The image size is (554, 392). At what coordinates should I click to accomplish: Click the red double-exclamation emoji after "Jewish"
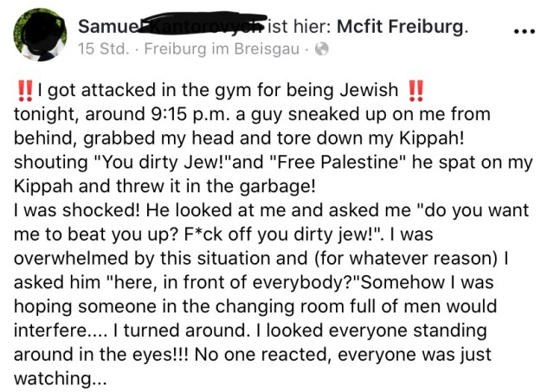416,89
